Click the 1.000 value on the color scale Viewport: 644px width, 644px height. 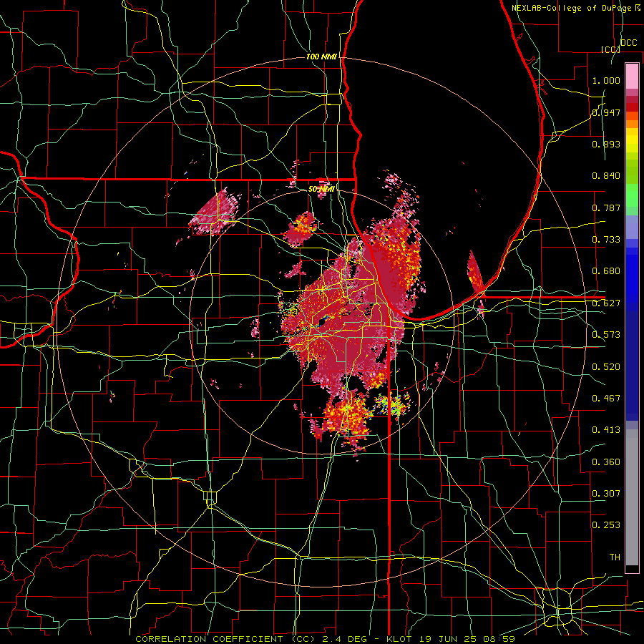pos(606,80)
